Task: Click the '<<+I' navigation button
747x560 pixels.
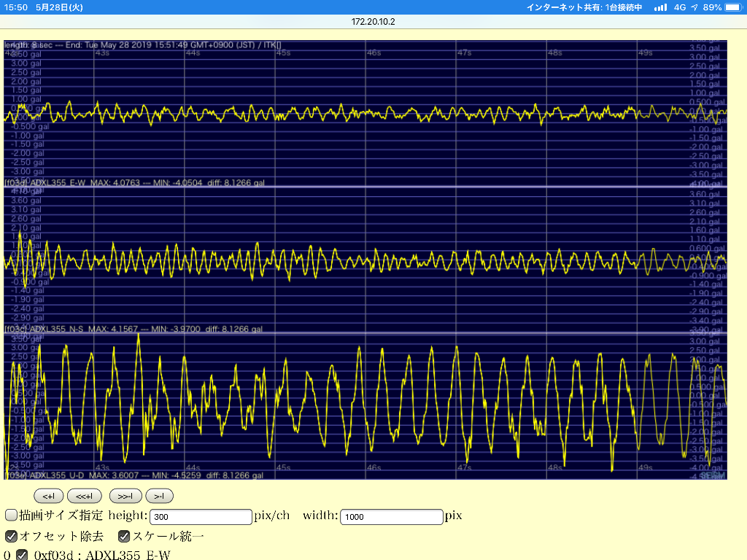Action: coord(85,496)
